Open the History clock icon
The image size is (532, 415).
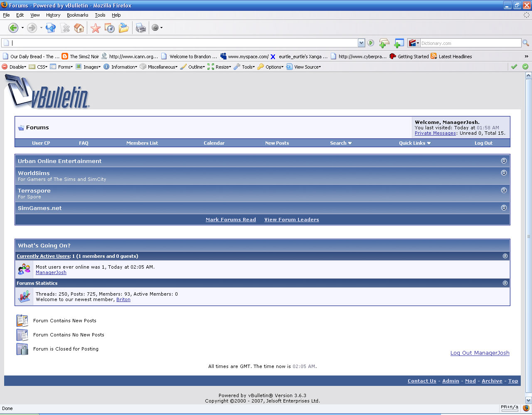point(110,28)
